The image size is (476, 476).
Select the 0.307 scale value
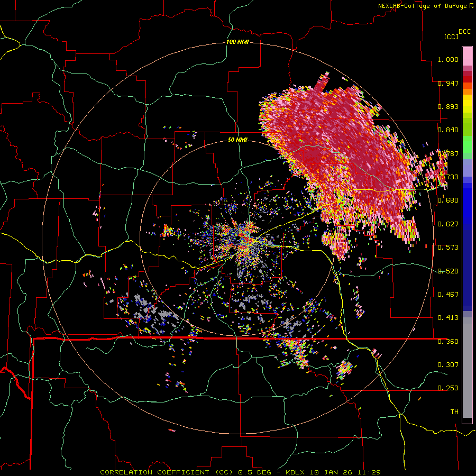tap(448, 364)
